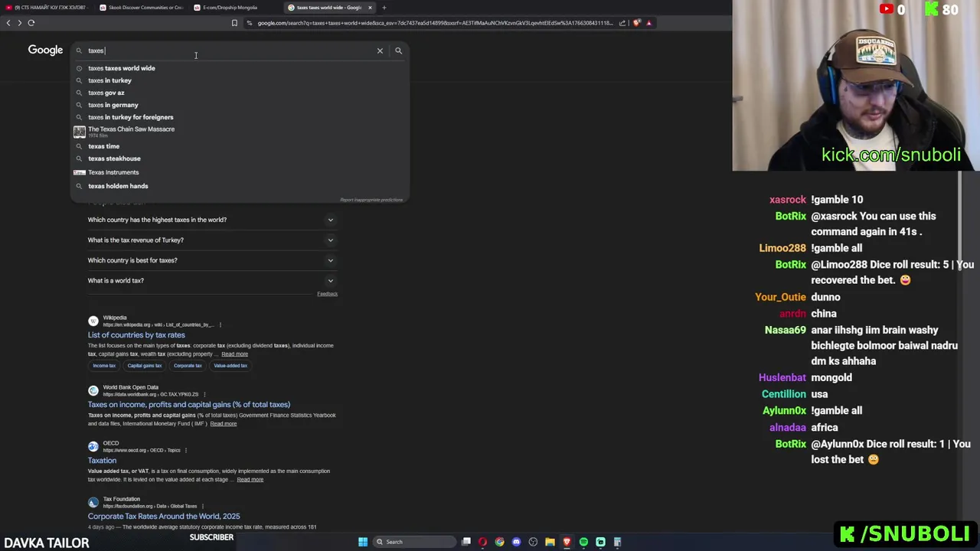Open Kick app from taskbar

point(600,542)
